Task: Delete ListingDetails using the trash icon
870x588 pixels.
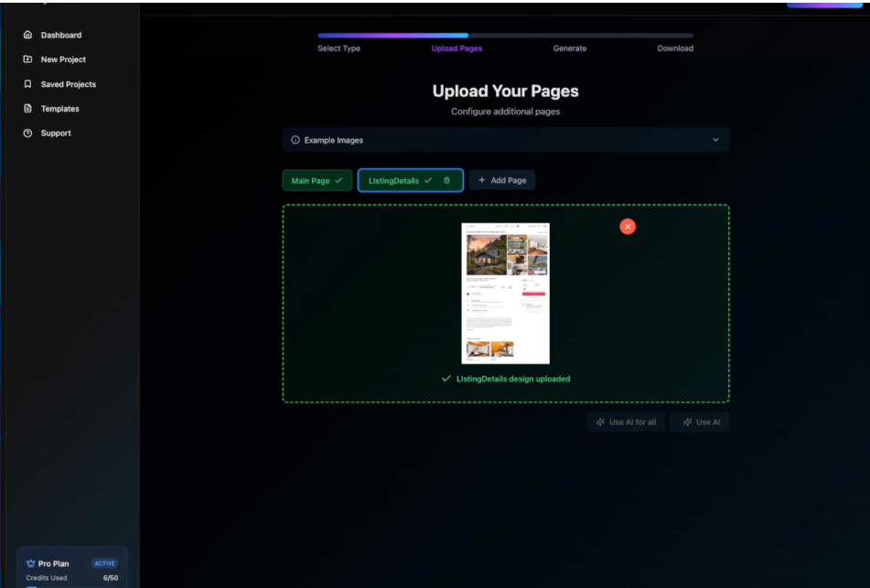Action: pyautogui.click(x=446, y=180)
